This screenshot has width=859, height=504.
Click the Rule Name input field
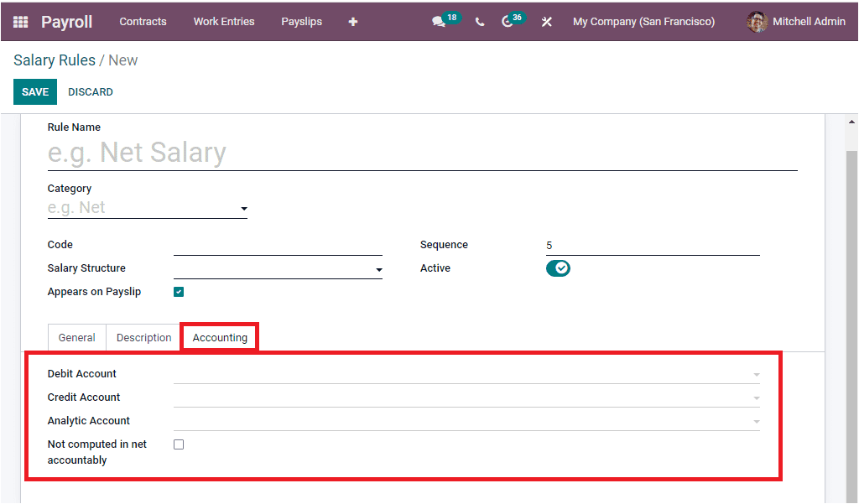click(336, 153)
